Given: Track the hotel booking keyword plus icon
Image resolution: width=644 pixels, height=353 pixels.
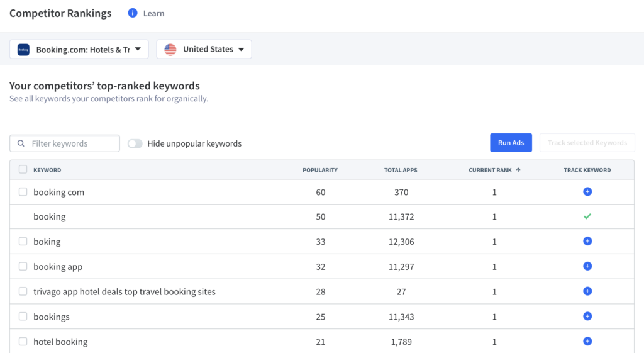Looking at the screenshot, I should click(587, 341).
